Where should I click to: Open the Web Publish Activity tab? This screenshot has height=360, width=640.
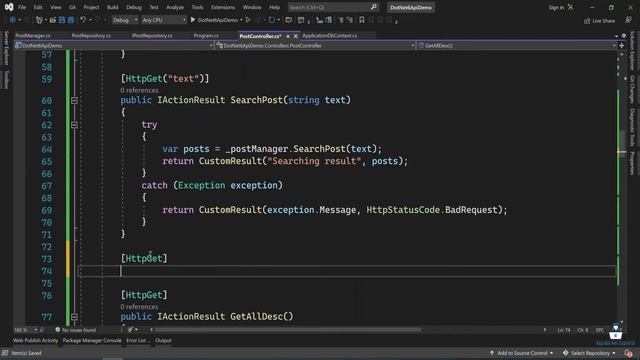tap(36, 340)
